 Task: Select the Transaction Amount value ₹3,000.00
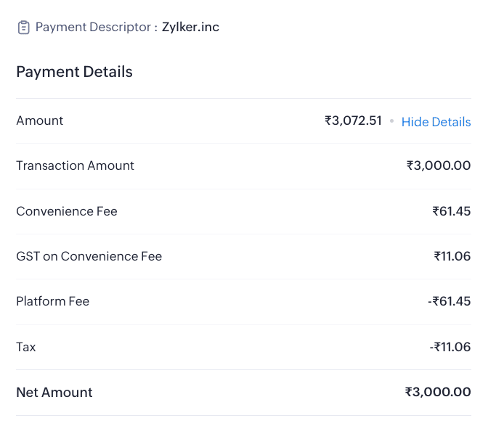[x=438, y=165]
